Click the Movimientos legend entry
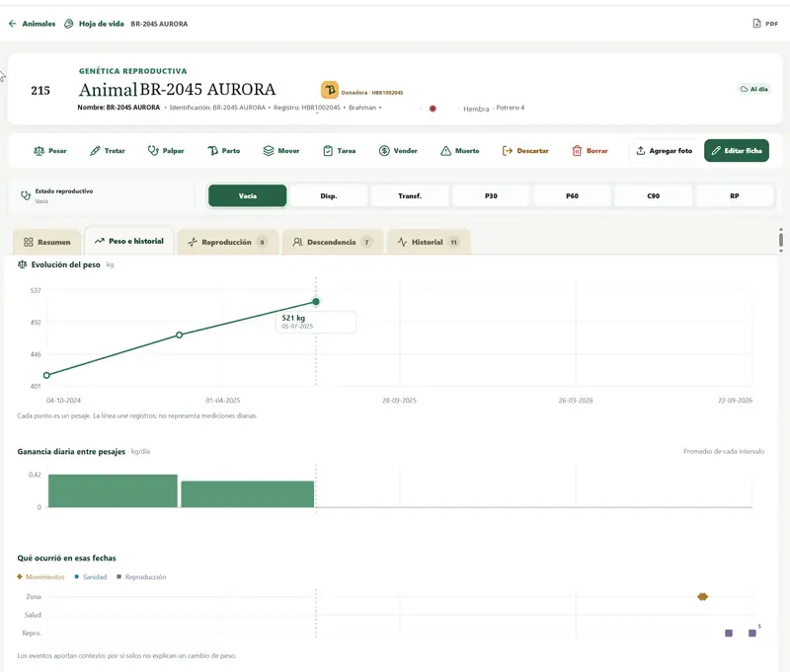 (40, 577)
